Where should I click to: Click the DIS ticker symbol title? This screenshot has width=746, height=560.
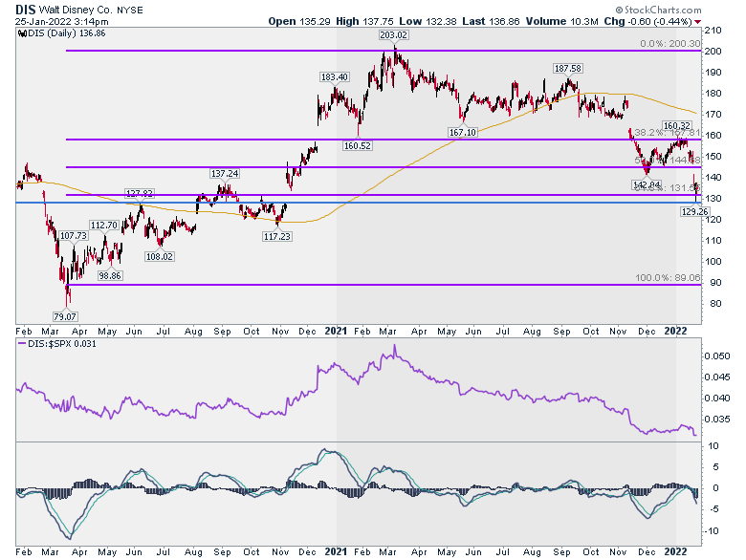click(25, 10)
